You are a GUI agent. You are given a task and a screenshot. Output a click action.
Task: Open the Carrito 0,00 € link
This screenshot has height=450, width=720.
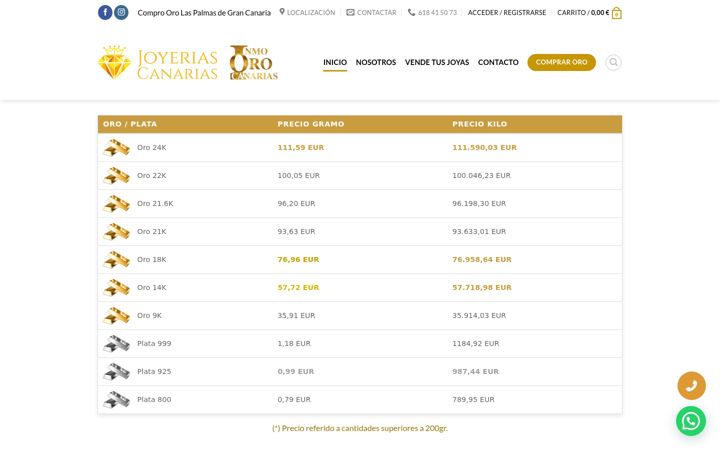tap(583, 12)
